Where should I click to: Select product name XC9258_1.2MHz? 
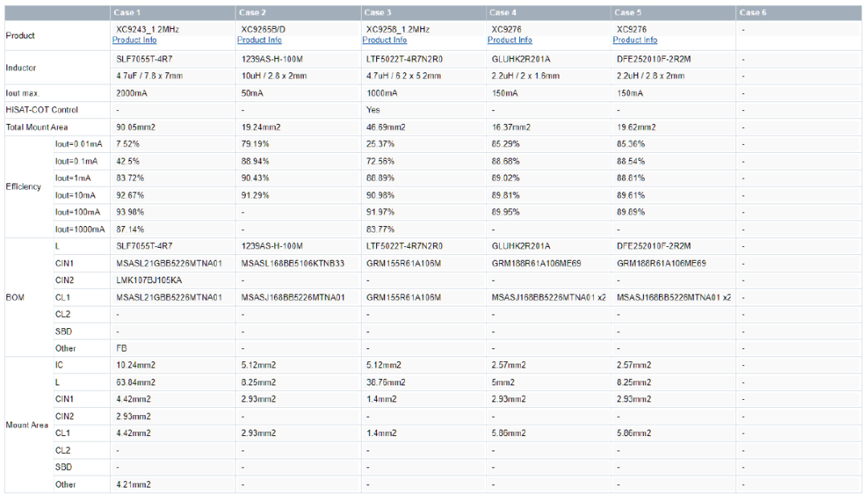(x=398, y=30)
